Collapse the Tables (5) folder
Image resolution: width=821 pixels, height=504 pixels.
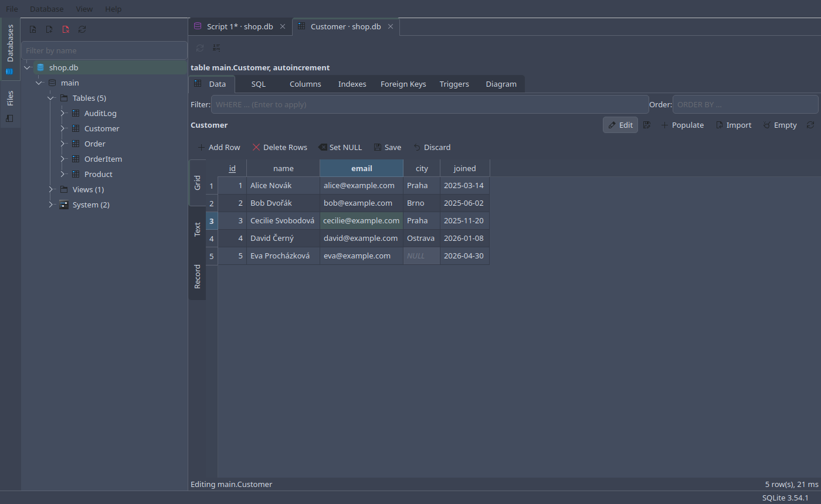(x=50, y=98)
